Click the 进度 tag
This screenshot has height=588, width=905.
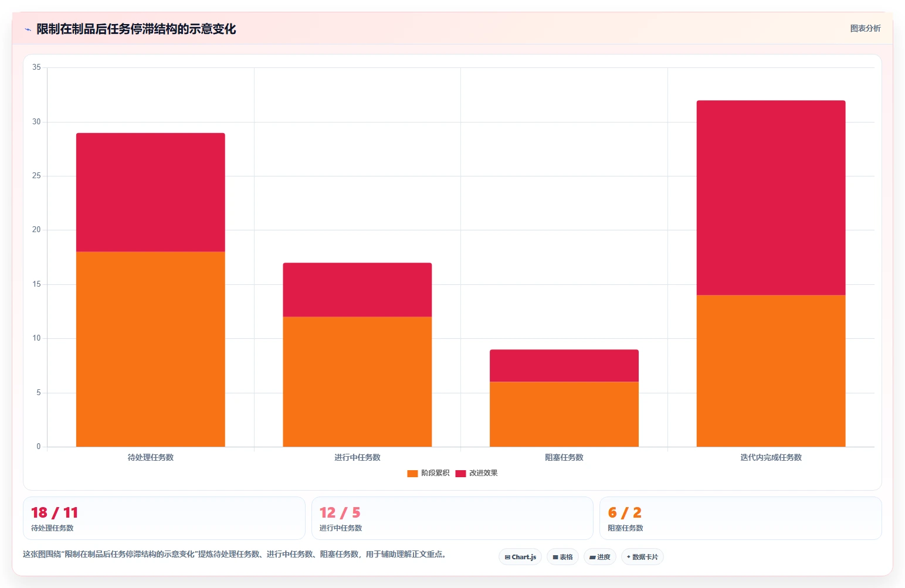click(x=600, y=557)
